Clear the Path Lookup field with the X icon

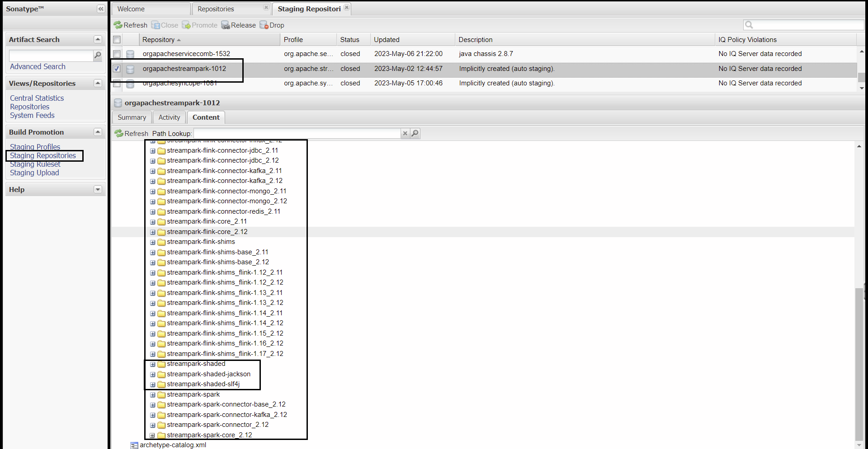point(405,133)
